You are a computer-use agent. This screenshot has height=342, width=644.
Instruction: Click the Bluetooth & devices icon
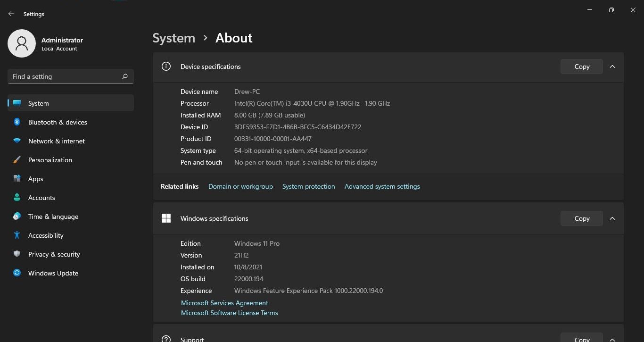tap(17, 122)
